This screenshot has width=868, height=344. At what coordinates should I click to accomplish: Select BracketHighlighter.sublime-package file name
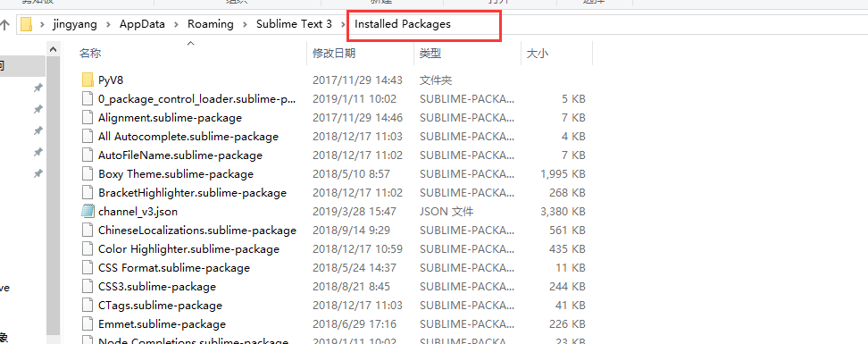pyautogui.click(x=192, y=193)
